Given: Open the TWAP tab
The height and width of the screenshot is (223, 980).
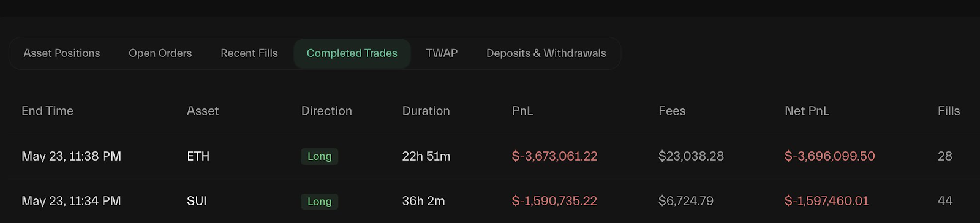Looking at the screenshot, I should [442, 53].
